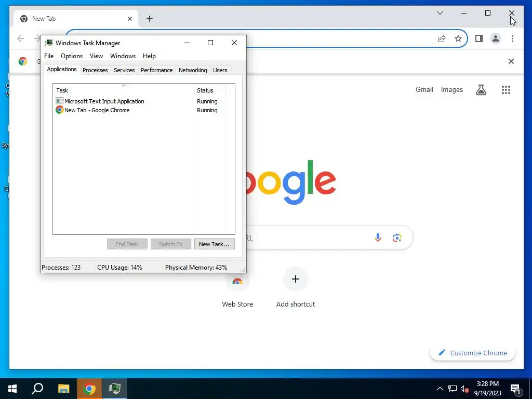The image size is (532, 399).
Task: Open taskbar Search magnifier
Action: click(37, 389)
